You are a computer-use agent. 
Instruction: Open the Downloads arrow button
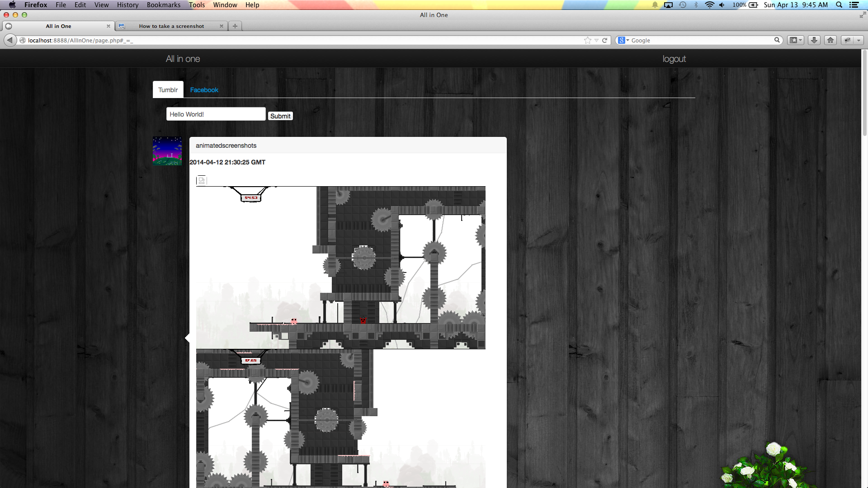click(814, 40)
